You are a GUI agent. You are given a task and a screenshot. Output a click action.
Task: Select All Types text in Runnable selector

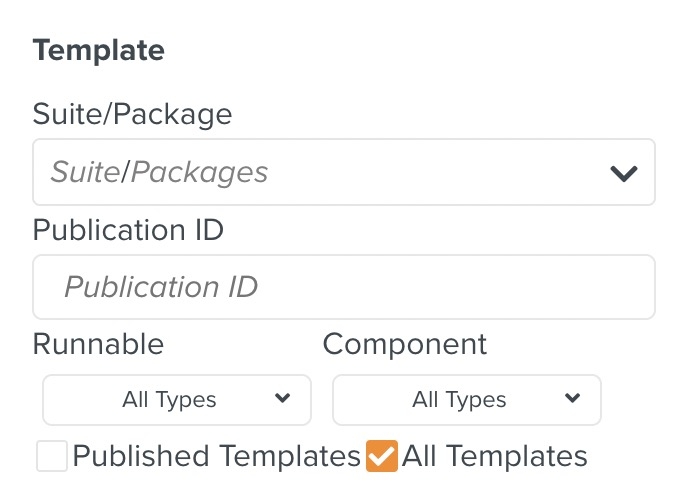(x=169, y=400)
